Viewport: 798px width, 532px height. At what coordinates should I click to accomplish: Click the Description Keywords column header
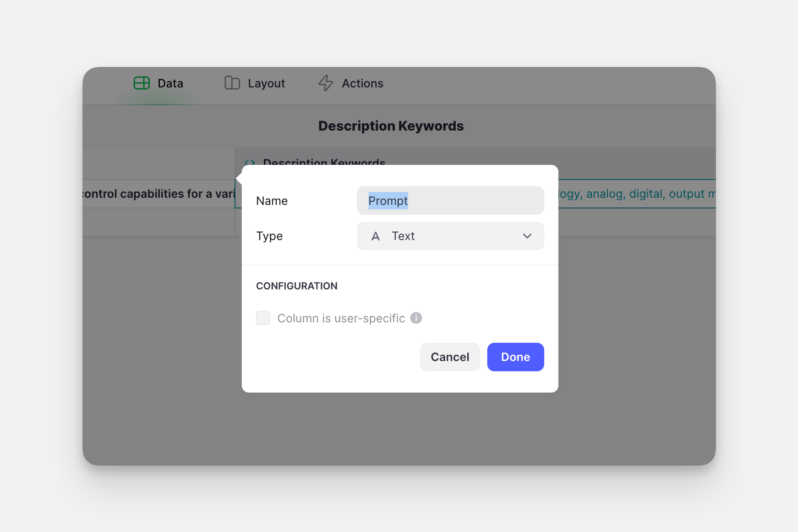(x=324, y=160)
